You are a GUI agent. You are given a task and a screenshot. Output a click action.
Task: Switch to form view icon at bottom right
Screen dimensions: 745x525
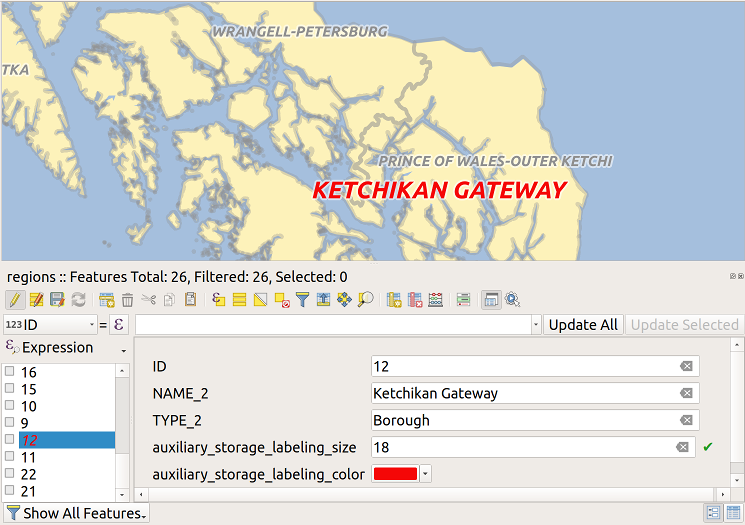tap(713, 512)
